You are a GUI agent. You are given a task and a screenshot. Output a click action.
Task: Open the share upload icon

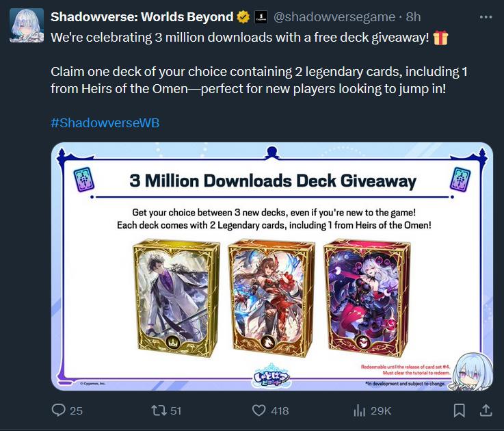coord(486,410)
